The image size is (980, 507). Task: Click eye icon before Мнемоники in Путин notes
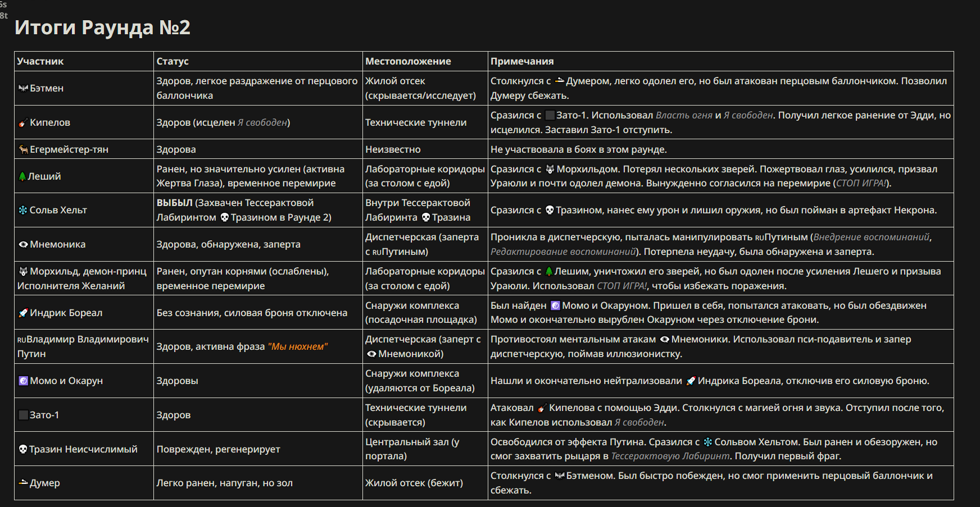coord(664,340)
